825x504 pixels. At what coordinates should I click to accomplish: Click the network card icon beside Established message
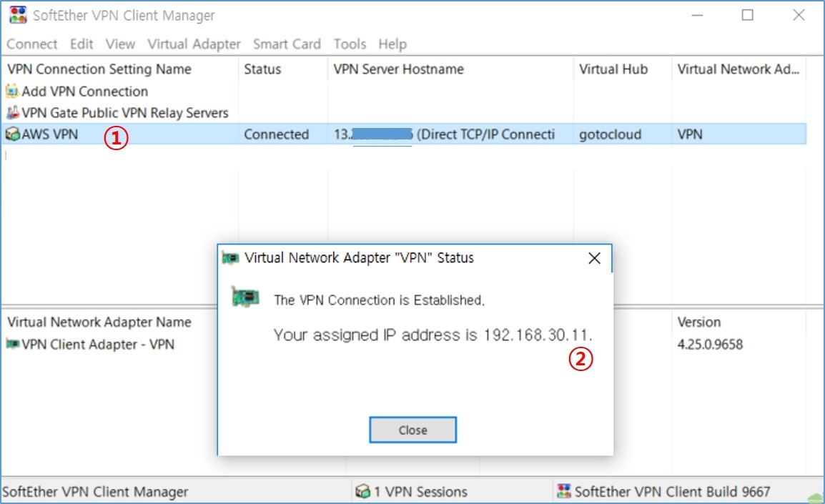coord(245,297)
